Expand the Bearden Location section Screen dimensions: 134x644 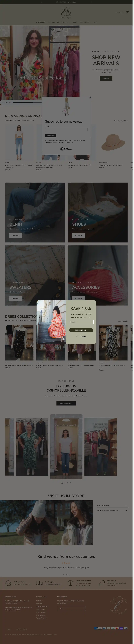[x=112, y=505]
